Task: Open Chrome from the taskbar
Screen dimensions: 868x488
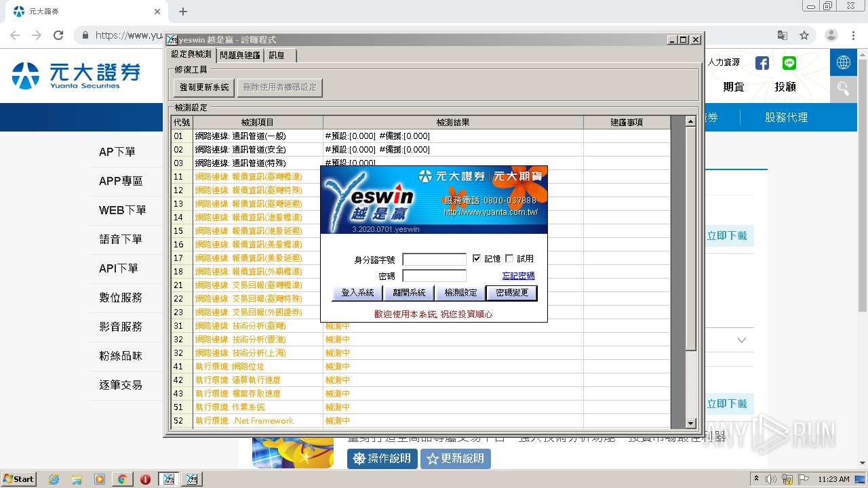Action: click(x=122, y=479)
